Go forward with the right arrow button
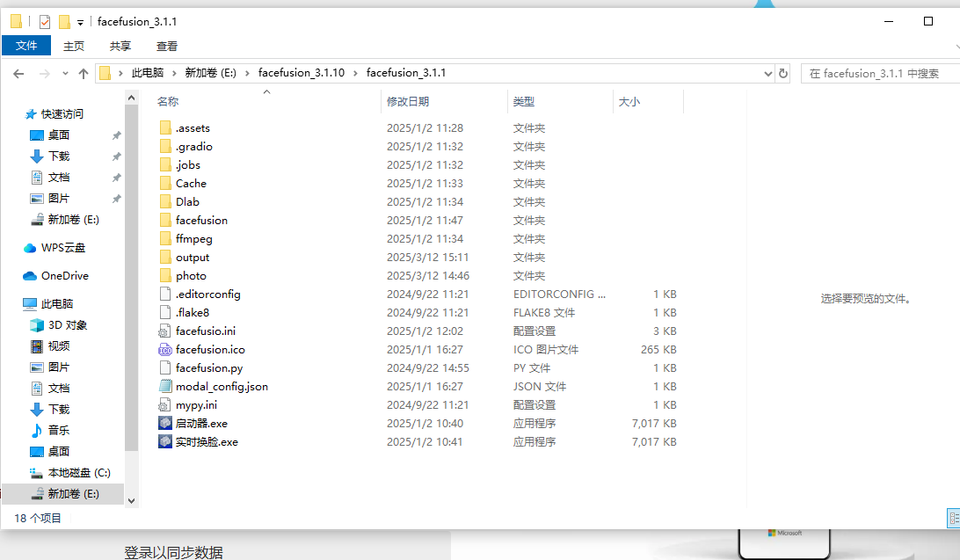This screenshot has width=960, height=560. (x=44, y=74)
